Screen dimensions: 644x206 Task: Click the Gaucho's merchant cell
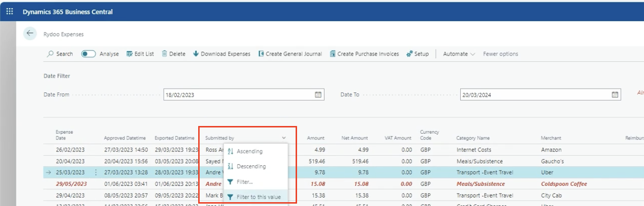click(x=553, y=161)
